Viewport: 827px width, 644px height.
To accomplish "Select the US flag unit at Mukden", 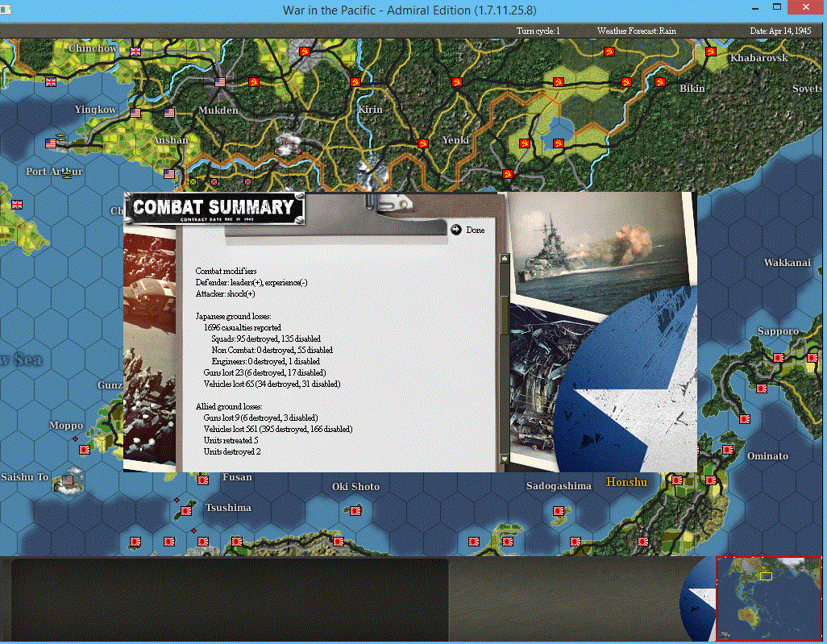I will [220, 81].
